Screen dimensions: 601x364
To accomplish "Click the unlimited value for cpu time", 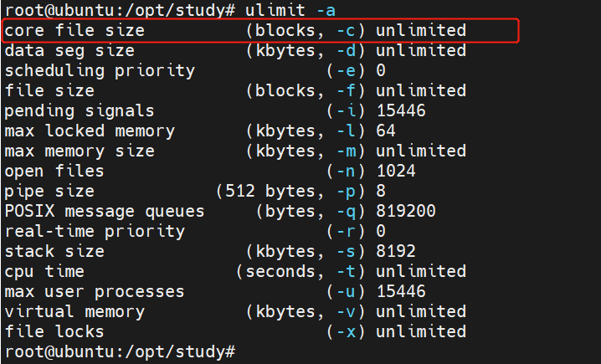I will click(x=421, y=272).
